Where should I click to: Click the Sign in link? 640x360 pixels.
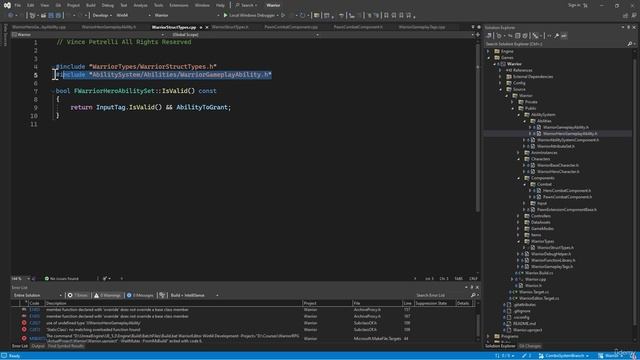pos(574,5)
